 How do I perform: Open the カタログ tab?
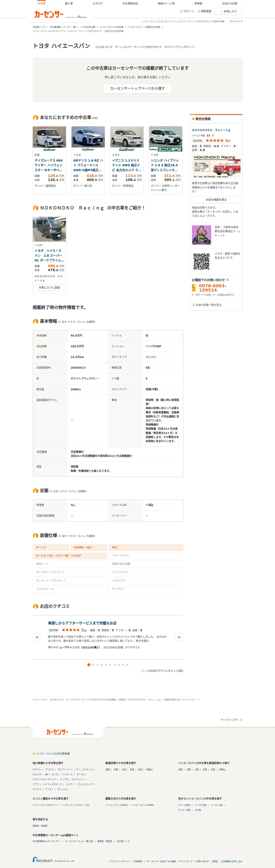(98, 3)
